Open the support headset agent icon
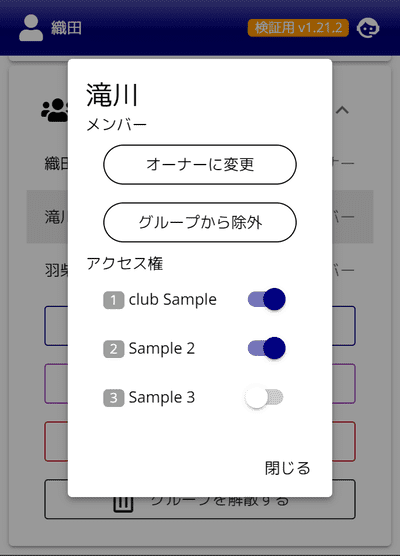Screen dimensions: 400x556 (x=368, y=28)
